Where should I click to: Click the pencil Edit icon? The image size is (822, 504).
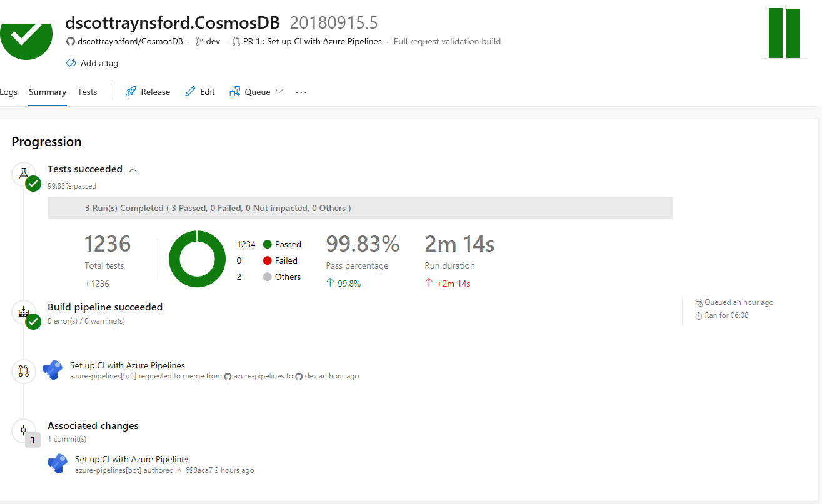coord(190,92)
